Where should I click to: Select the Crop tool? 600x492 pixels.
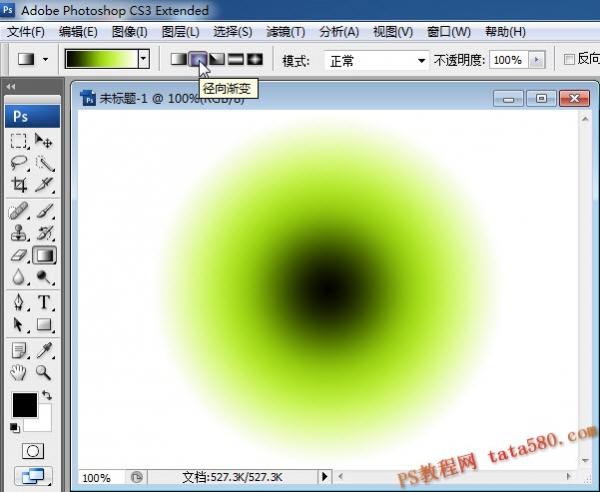19,185
